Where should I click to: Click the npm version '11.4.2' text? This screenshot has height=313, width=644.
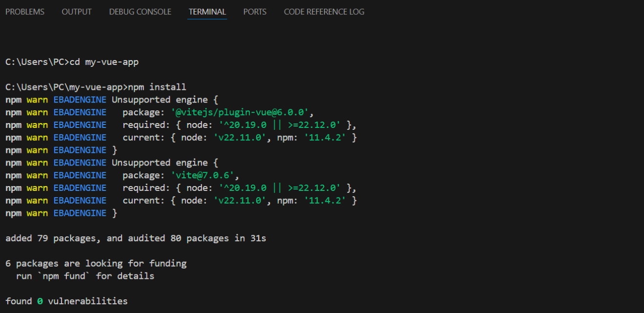[324, 137]
